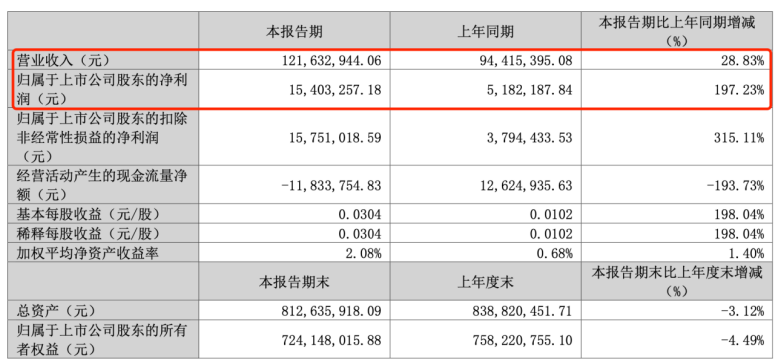This screenshot has width=778, height=364.
Task: Click the 本报告期末 header cell
Action: [294, 283]
